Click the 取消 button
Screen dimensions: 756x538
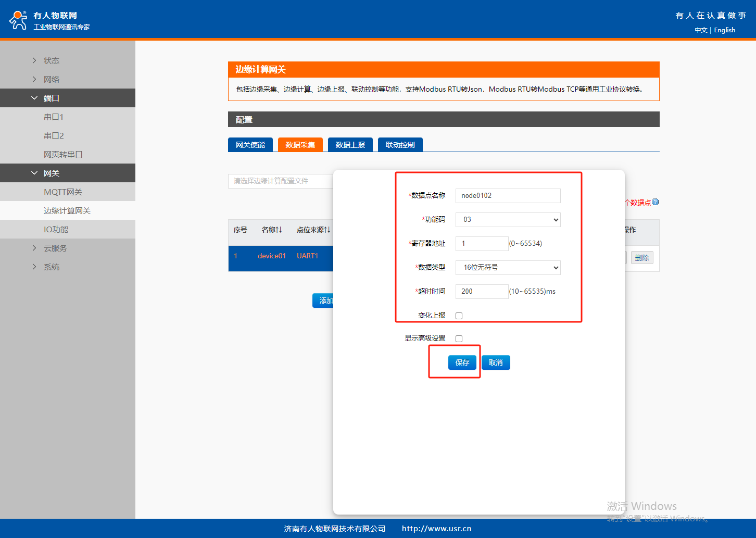pos(496,362)
